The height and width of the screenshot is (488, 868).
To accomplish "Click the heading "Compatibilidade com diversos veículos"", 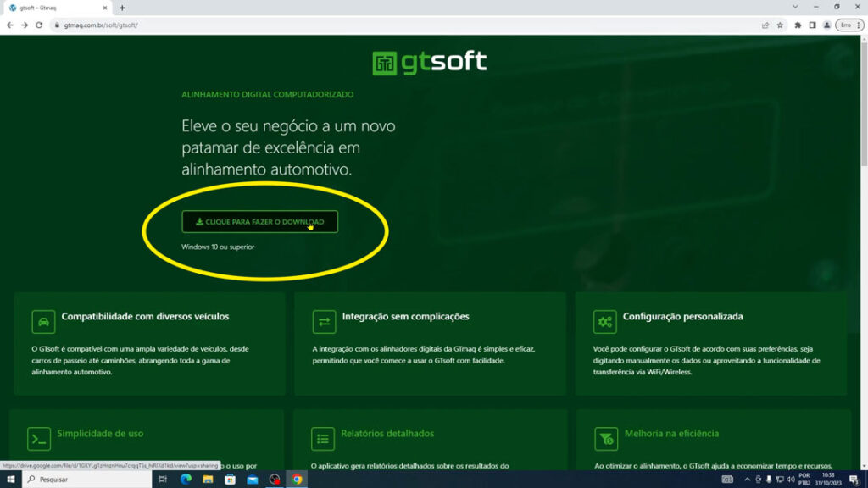I will tap(145, 317).
